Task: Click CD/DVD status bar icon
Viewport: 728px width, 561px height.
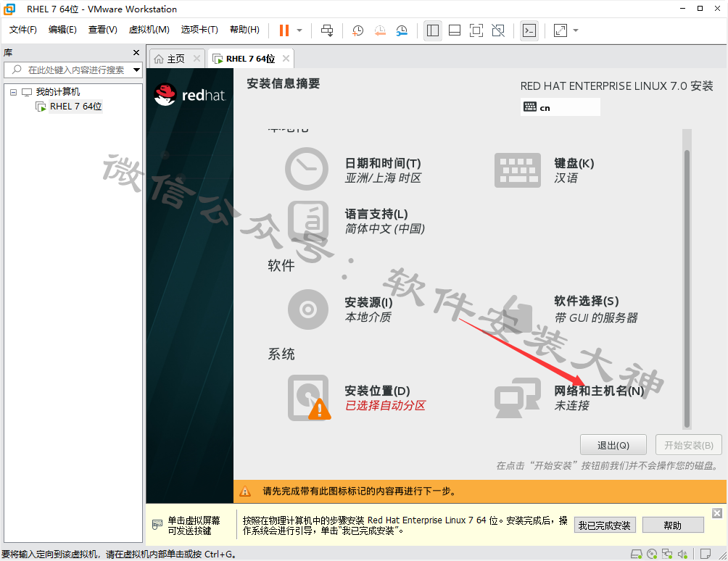Action: 652,554
